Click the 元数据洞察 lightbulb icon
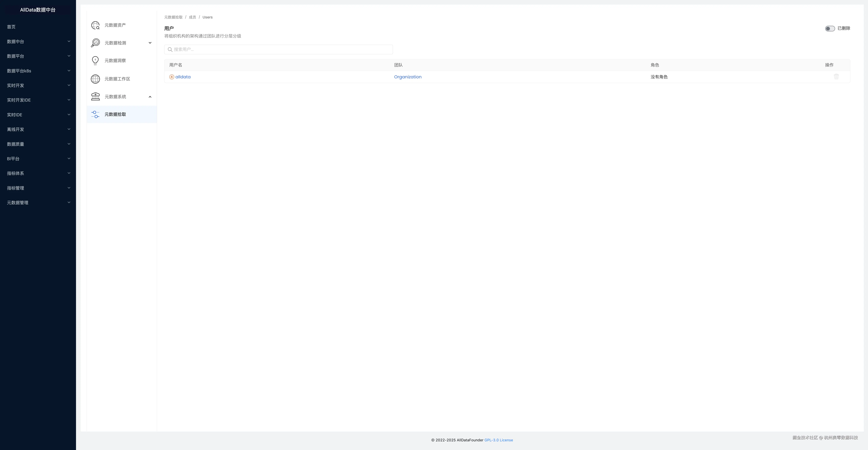The image size is (868, 450). [95, 61]
